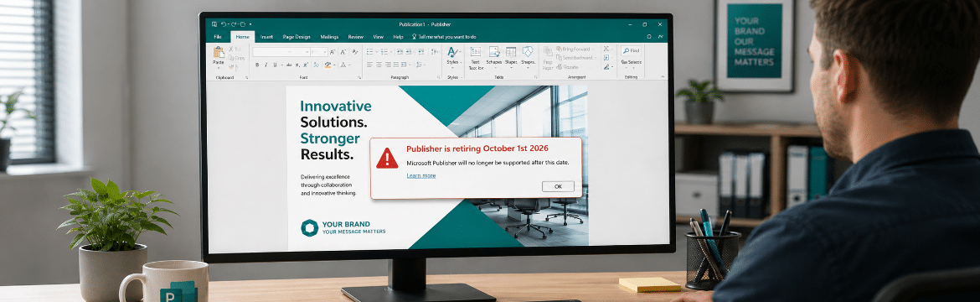Open the File menu

click(x=218, y=37)
